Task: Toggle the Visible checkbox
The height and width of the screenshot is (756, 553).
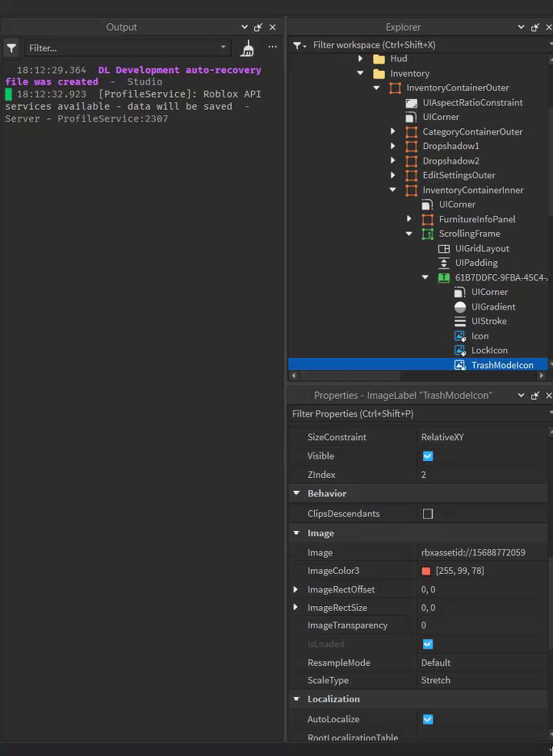Action: (x=428, y=456)
